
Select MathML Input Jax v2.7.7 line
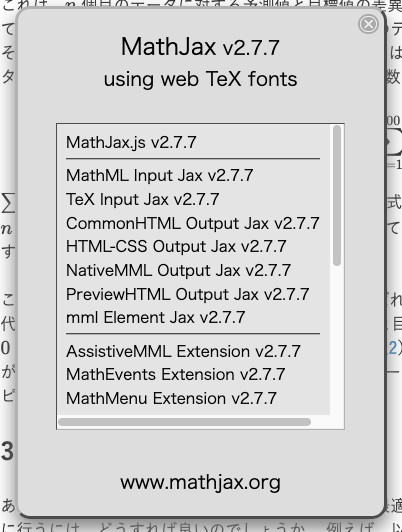[159, 175]
